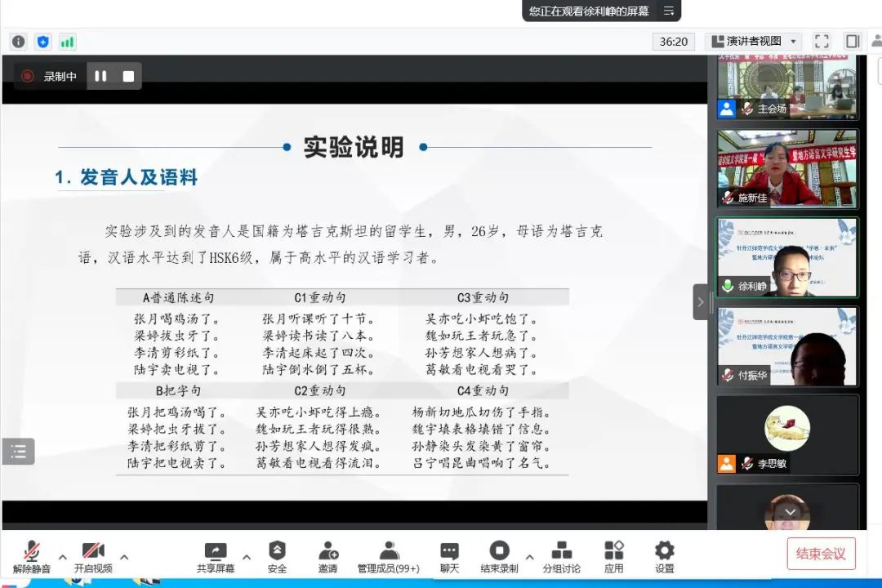Viewport: 882px width, 588px height.
Task: Click the End Meeting (结束会议) button
Action: [821, 554]
